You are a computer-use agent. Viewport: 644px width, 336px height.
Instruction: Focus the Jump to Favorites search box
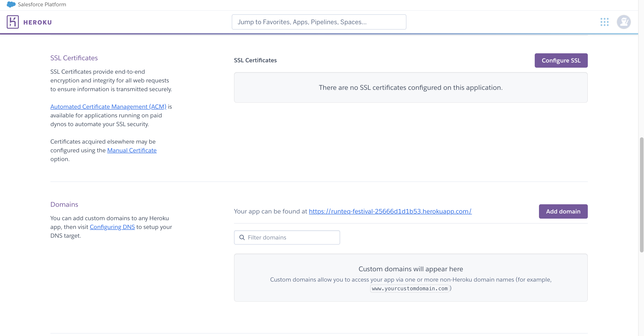pyautogui.click(x=319, y=22)
